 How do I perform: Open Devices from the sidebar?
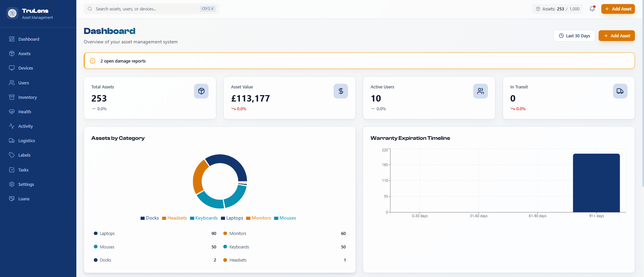(x=38, y=68)
